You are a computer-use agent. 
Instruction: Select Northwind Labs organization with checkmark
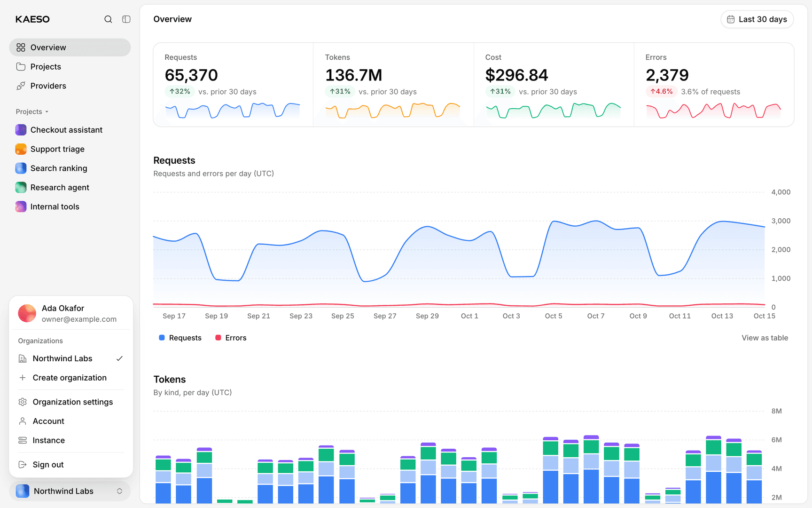tap(71, 358)
